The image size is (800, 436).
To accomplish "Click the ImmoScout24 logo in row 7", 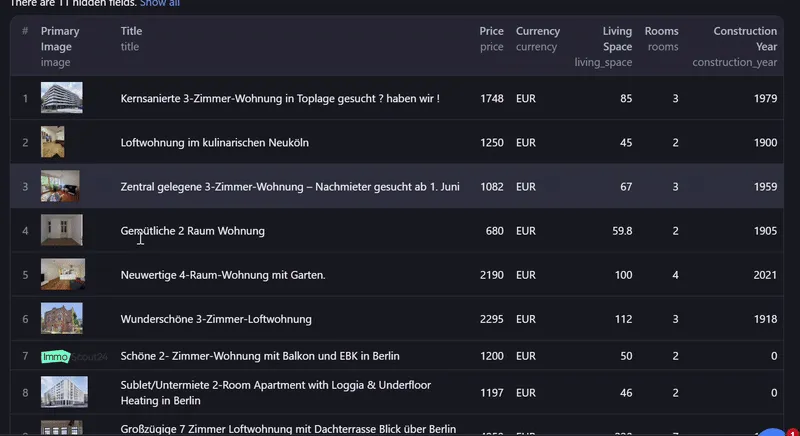I will click(74, 356).
